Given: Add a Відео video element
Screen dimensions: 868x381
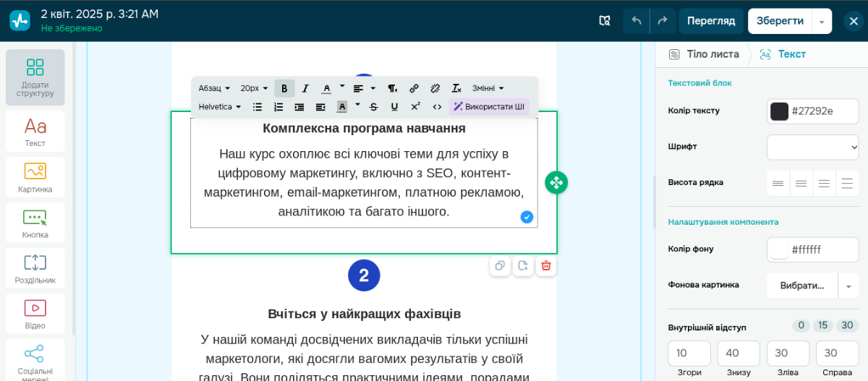Looking at the screenshot, I should [x=35, y=314].
